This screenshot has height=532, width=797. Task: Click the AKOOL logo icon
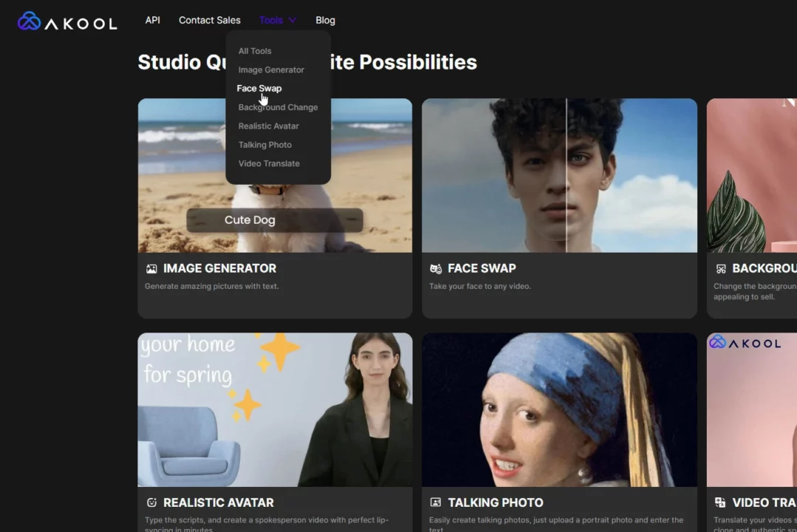pyautogui.click(x=28, y=21)
